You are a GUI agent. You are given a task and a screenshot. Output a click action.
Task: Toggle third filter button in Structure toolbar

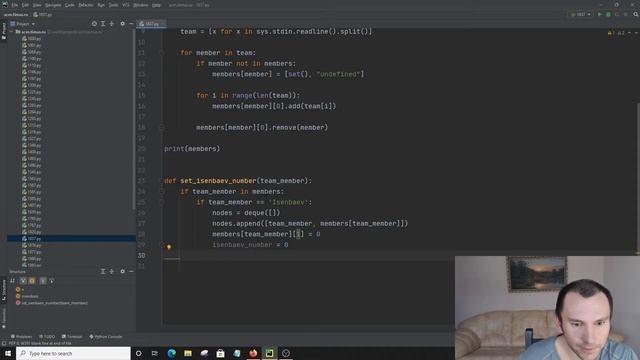tap(43, 281)
